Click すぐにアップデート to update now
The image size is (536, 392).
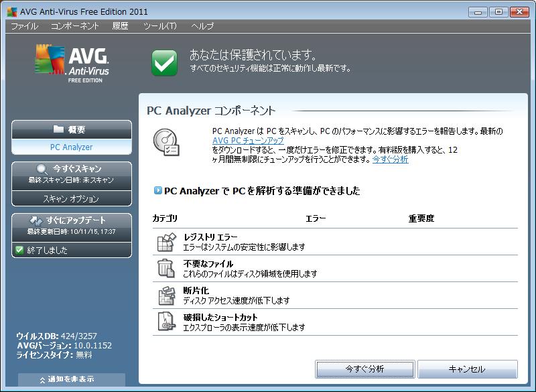[x=72, y=228]
